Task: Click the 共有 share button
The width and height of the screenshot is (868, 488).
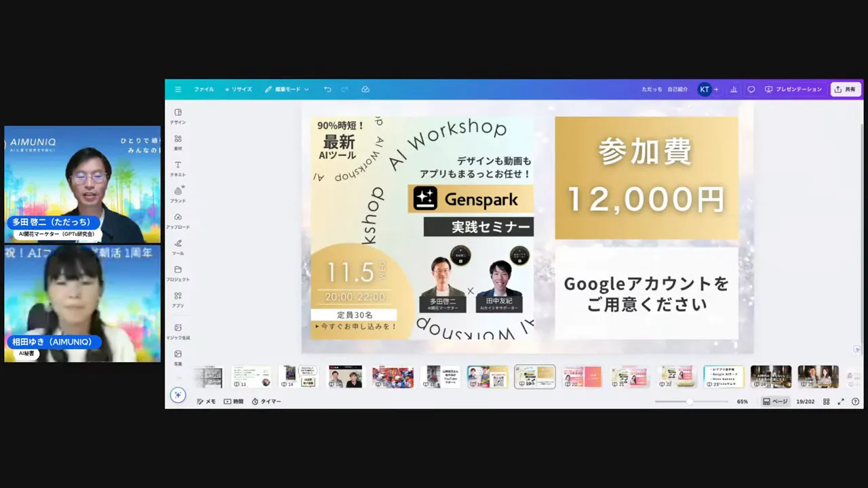Action: (846, 89)
